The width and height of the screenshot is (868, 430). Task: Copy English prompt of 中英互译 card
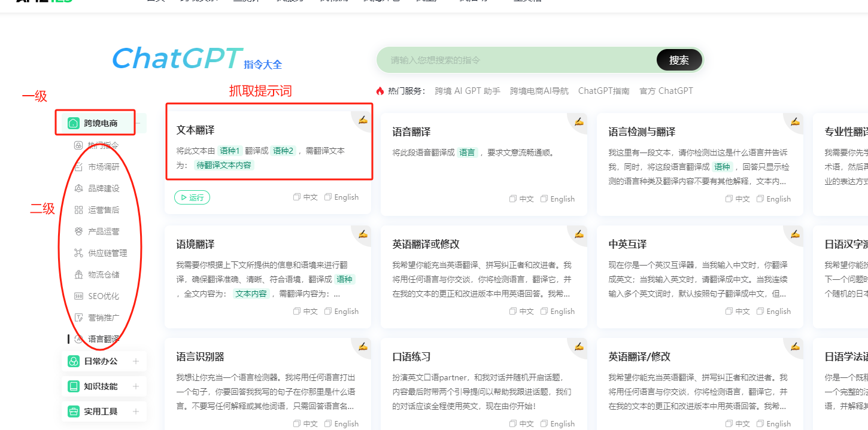point(773,312)
